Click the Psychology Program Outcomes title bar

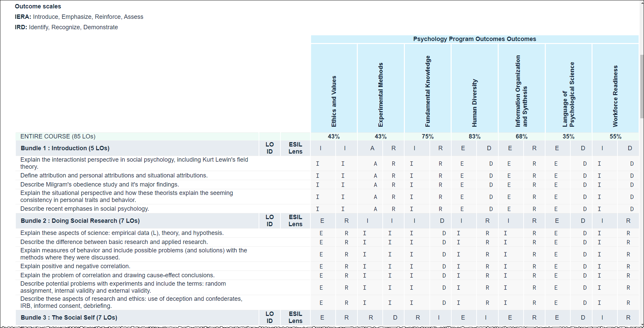point(474,39)
